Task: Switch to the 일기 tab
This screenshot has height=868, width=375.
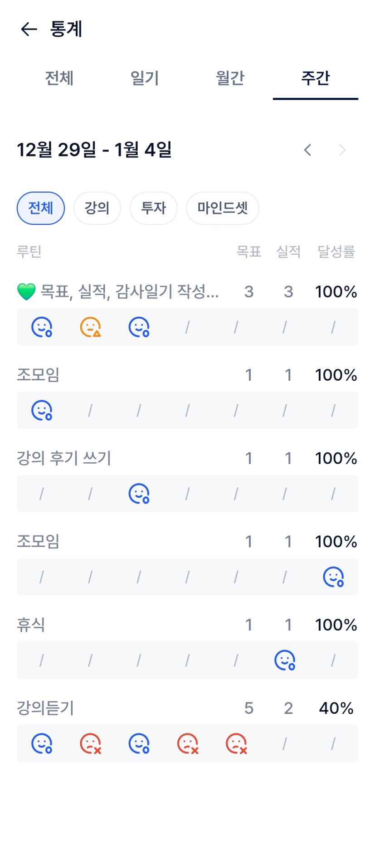Action: tap(144, 78)
